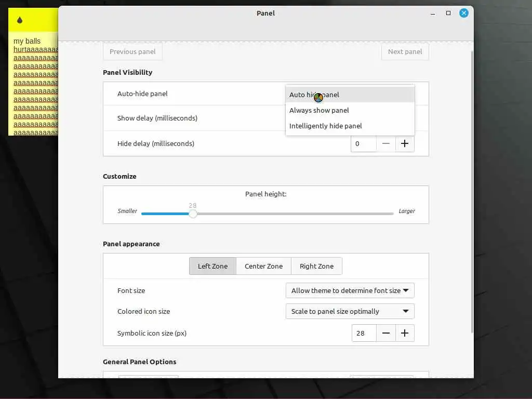The height and width of the screenshot is (399, 532).
Task: Decrease hide delay with minus button
Action: tap(386, 144)
